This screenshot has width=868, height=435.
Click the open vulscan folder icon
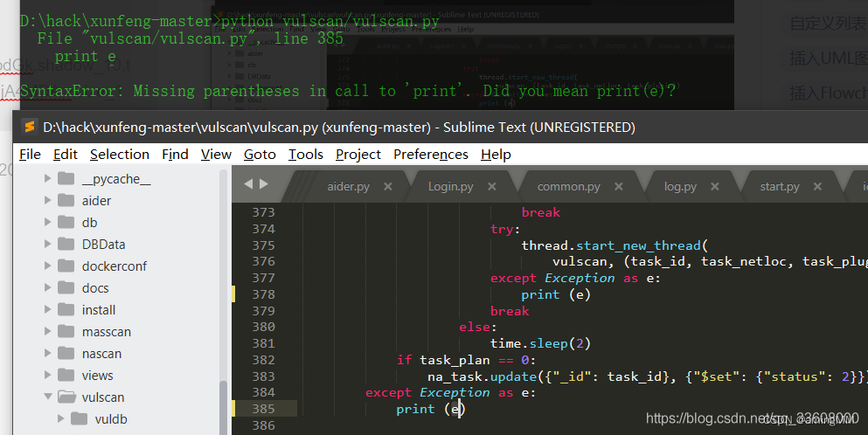tap(66, 397)
